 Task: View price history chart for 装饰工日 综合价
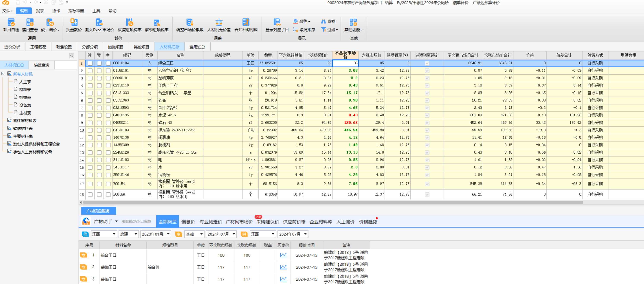point(283,267)
